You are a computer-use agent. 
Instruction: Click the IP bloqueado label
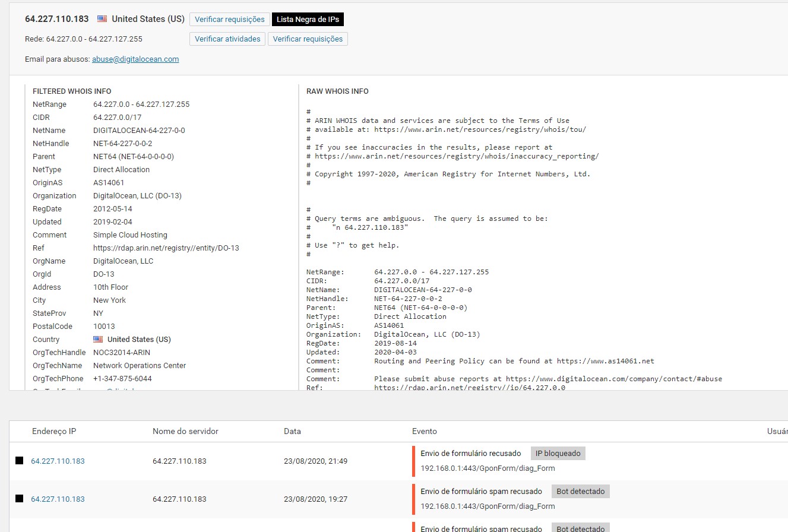[558, 454]
